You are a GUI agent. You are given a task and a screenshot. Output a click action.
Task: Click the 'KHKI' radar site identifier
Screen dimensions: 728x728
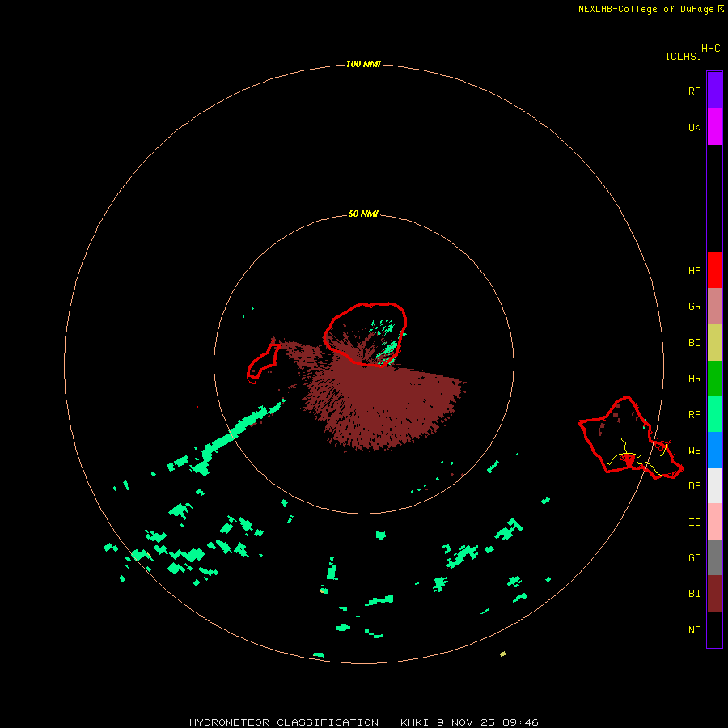click(x=415, y=722)
